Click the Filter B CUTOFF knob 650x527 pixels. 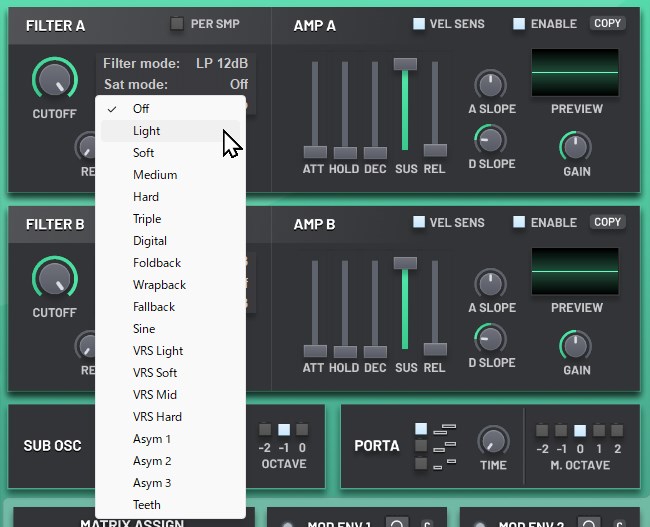point(55,278)
